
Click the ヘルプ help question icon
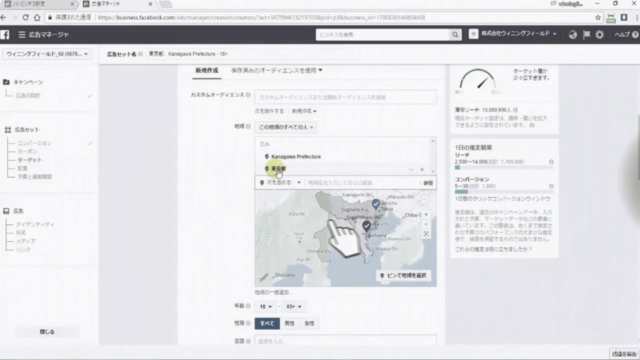pyautogui.click(x=635, y=35)
